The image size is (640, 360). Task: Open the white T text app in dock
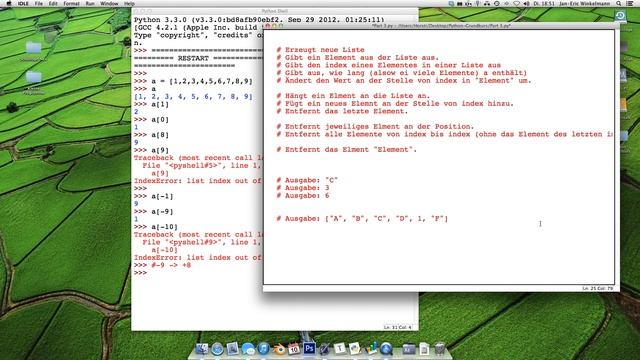[340, 349]
